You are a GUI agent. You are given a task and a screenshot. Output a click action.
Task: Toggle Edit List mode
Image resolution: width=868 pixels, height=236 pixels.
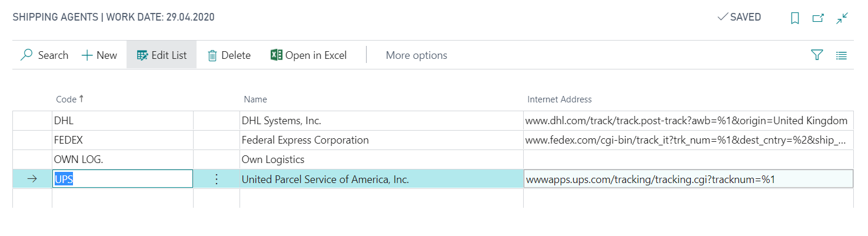(161, 55)
